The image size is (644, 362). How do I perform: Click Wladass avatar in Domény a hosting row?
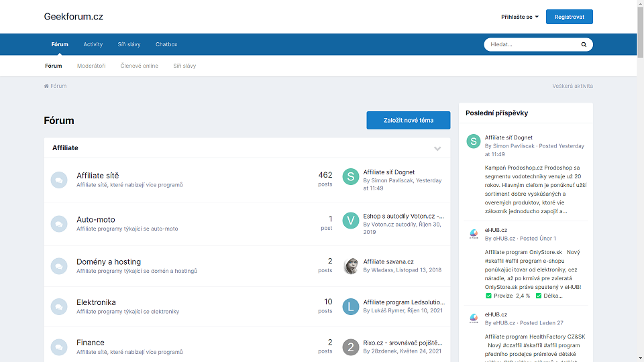click(x=351, y=266)
